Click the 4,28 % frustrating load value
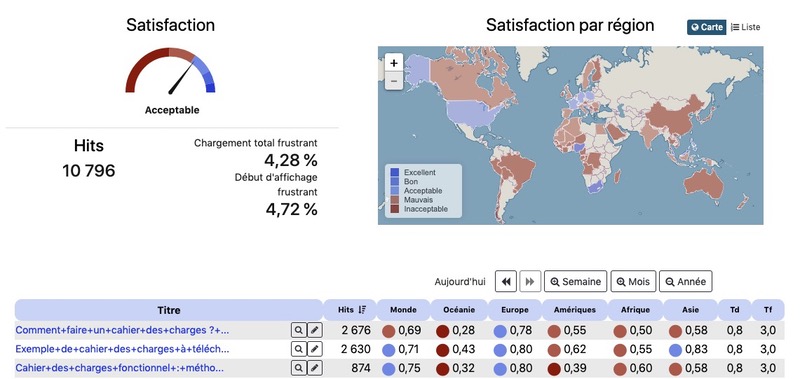Screen dimensions: 800x379 (291, 160)
